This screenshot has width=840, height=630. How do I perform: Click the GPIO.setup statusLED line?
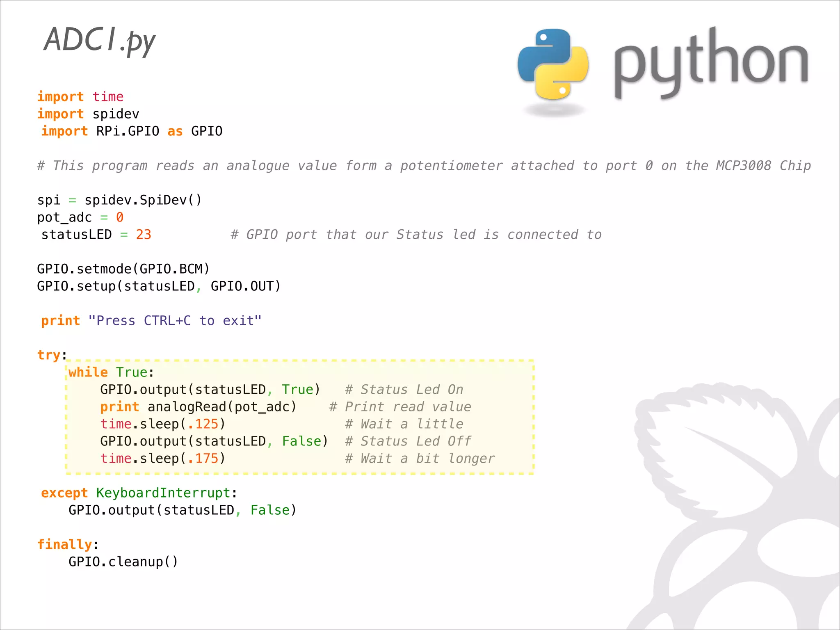(x=159, y=286)
